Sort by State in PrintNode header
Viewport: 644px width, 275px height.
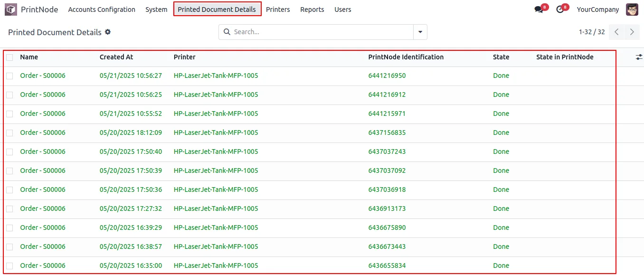[x=565, y=57]
